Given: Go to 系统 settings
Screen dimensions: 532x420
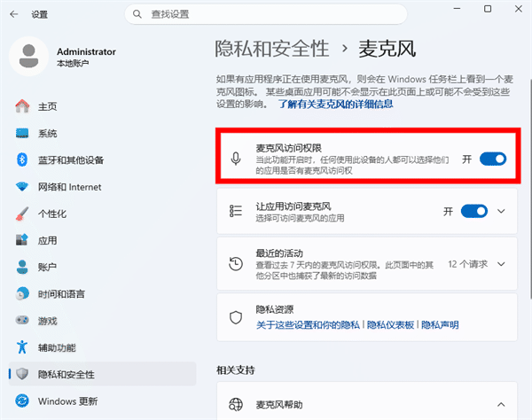Looking at the screenshot, I should tap(103, 133).
